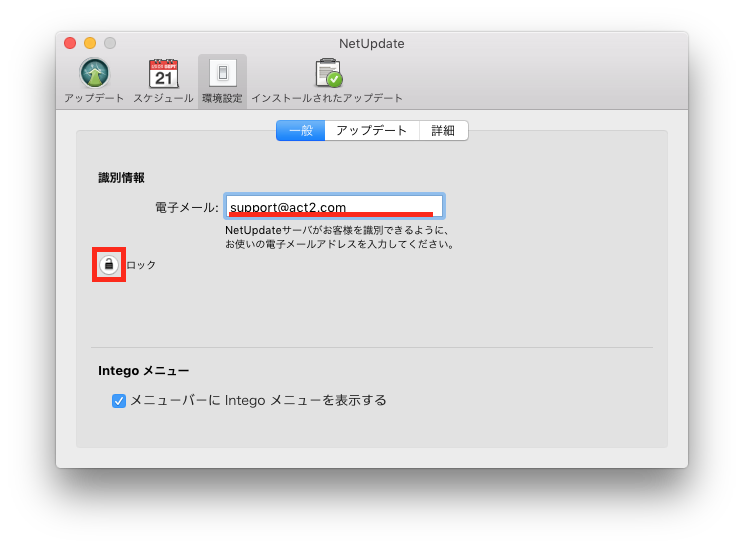
Task: Click the 識別情報 section heading
Action: tap(121, 178)
